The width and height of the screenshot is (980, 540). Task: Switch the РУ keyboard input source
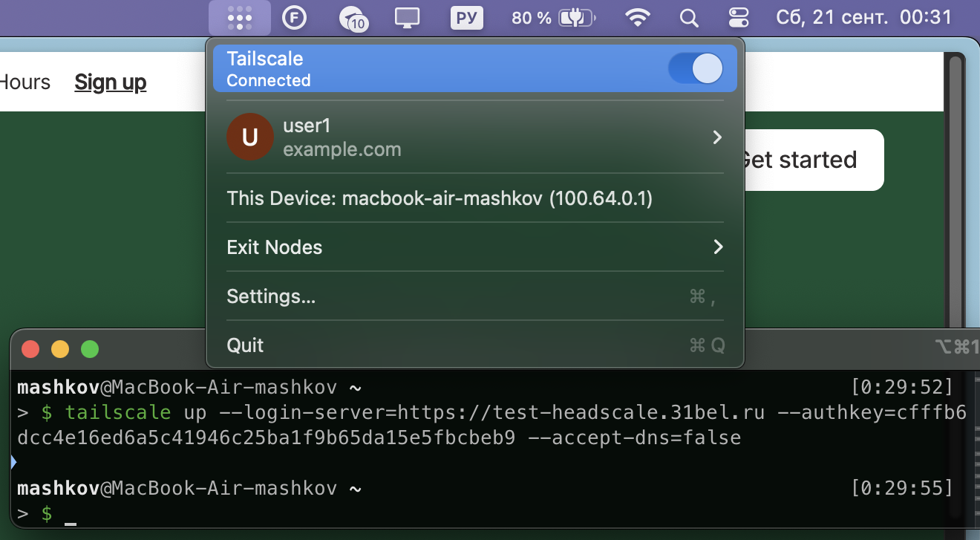pos(467,18)
